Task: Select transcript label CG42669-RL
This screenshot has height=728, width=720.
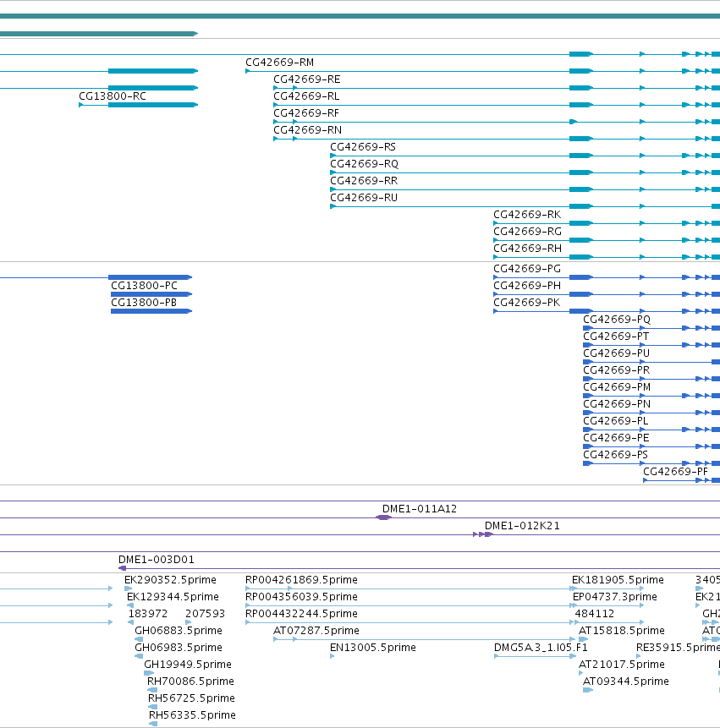Action: coord(306,96)
